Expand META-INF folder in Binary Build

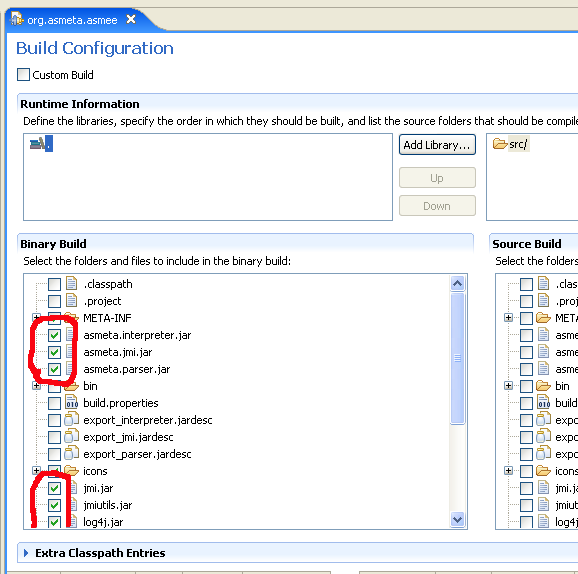pyautogui.click(x=36, y=317)
